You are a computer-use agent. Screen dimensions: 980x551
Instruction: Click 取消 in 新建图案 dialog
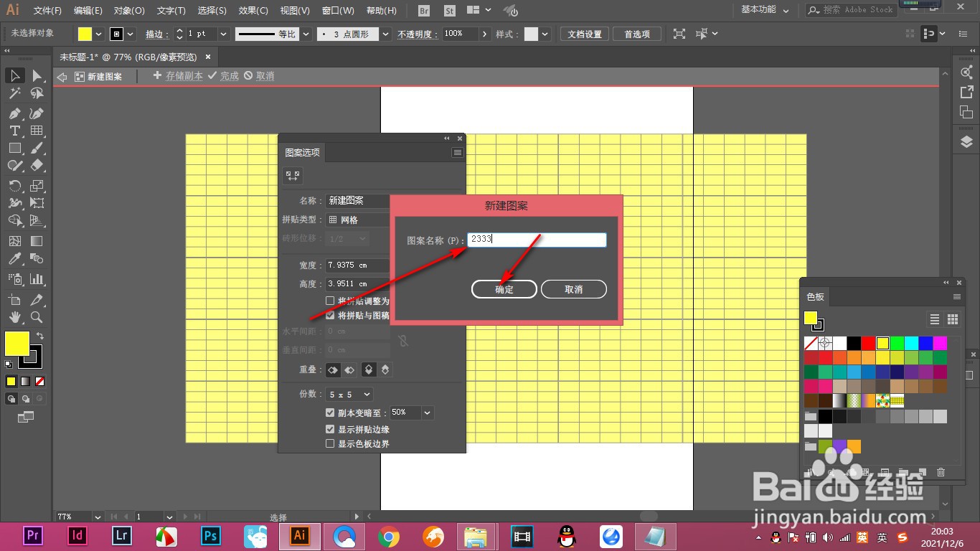[x=574, y=289]
